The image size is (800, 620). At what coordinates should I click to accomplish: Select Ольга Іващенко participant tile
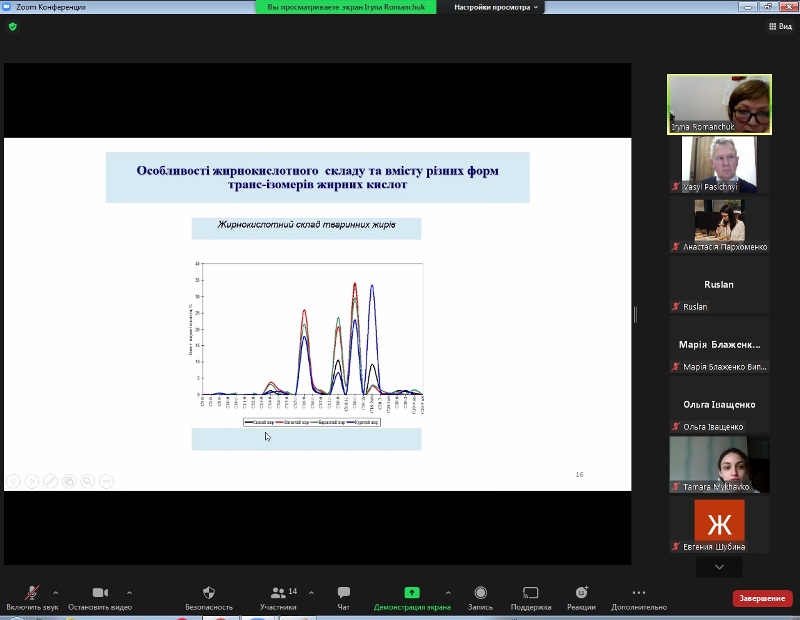pos(719,404)
